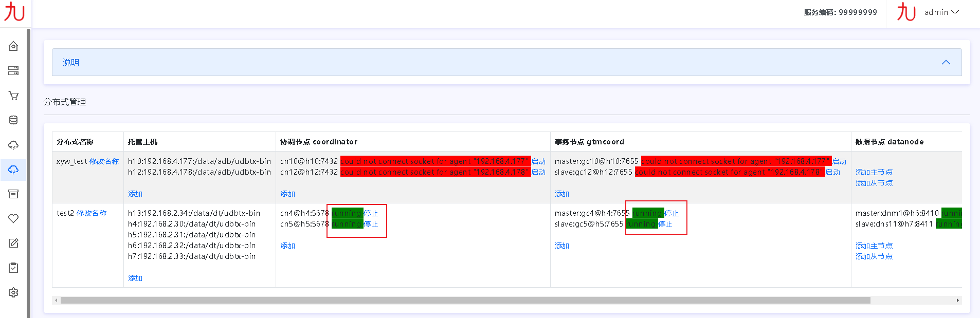The height and width of the screenshot is (318, 980).
Task: Open the home icon in sidebar
Action: pos(13,46)
